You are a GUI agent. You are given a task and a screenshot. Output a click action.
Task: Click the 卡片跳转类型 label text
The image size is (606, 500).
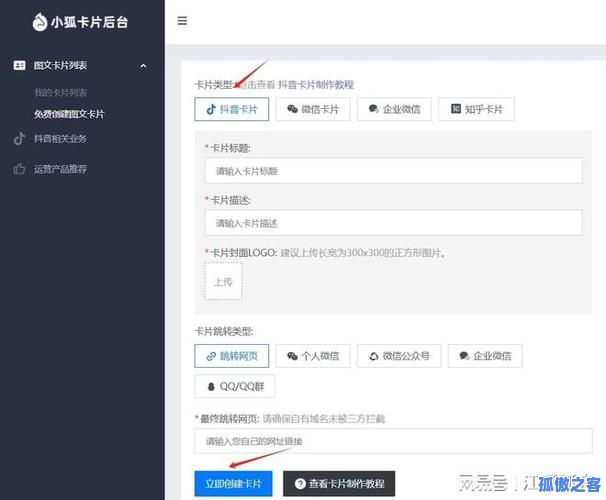pyautogui.click(x=224, y=331)
